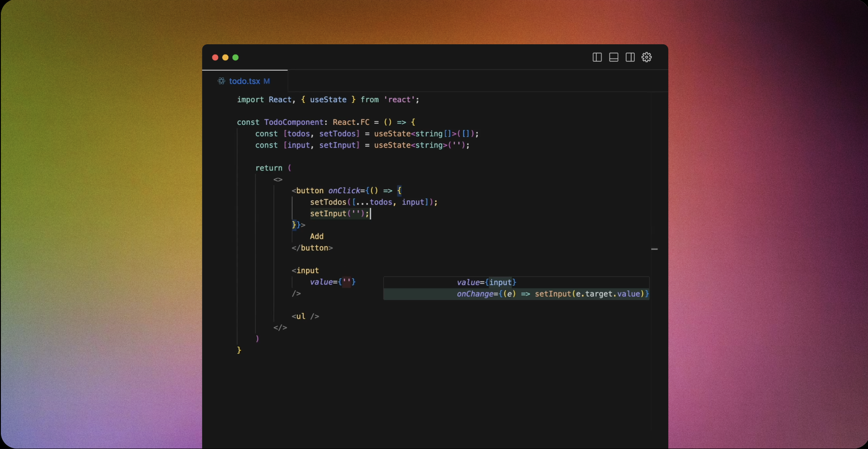Click the <ul /> element
This screenshot has width=868, height=449.
[x=305, y=316]
